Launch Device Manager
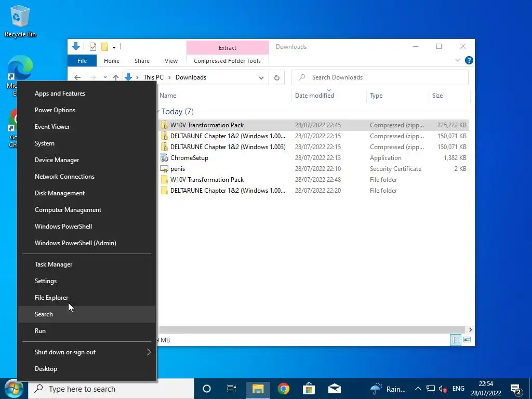 click(x=87, y=160)
